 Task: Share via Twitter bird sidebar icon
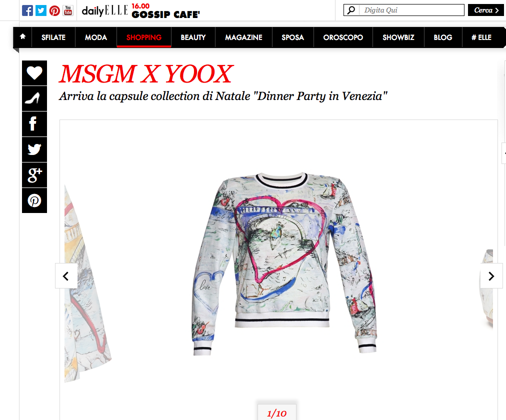click(x=34, y=149)
